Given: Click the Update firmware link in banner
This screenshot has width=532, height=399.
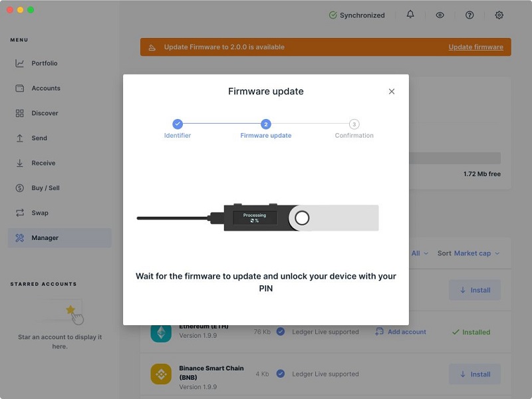Looking at the screenshot, I should click(x=475, y=47).
